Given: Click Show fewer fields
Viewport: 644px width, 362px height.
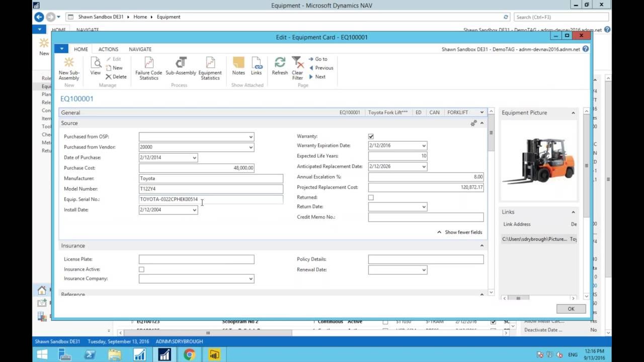Looking at the screenshot, I should tap(459, 232).
